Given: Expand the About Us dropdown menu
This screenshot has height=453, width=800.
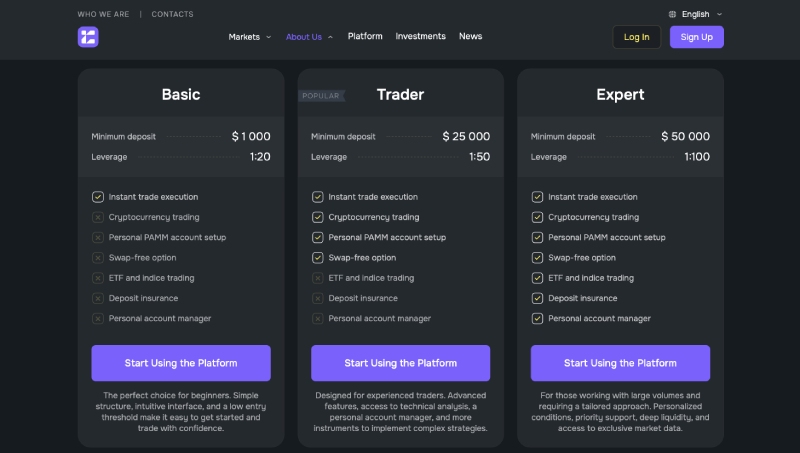Looking at the screenshot, I should pyautogui.click(x=309, y=37).
